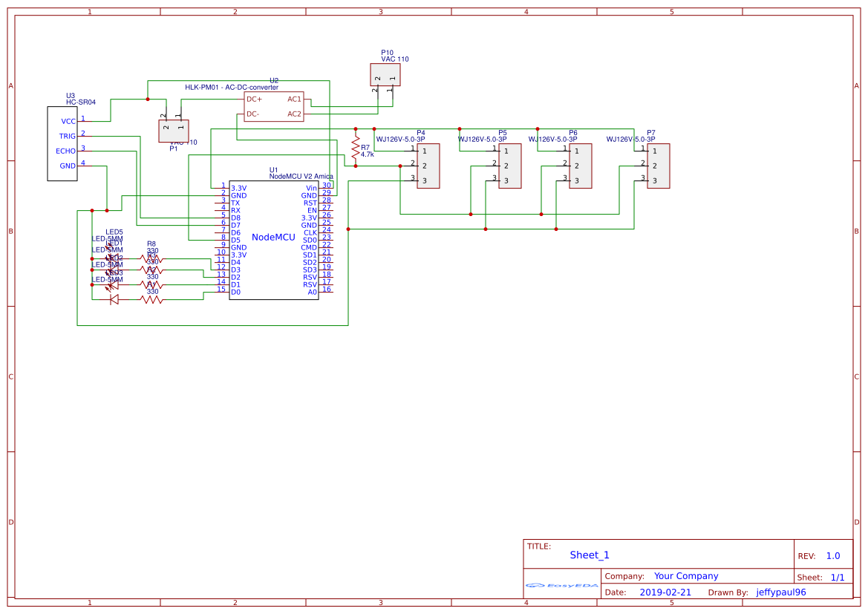Click the D2 pin label on NodeMCU
The height and width of the screenshot is (614, 868).
pyautogui.click(x=235, y=278)
